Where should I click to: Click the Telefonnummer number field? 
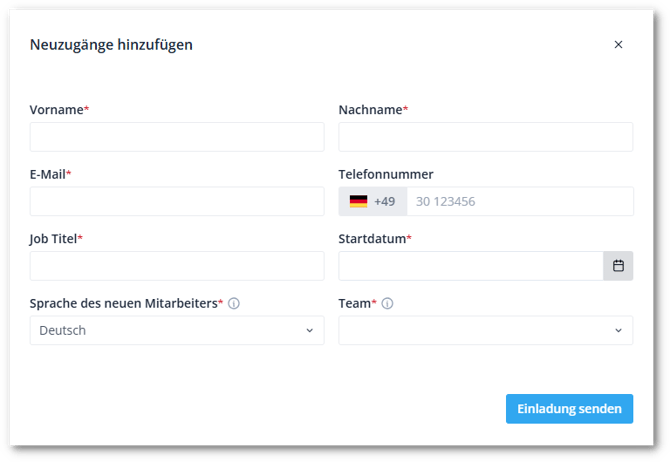pyautogui.click(x=519, y=202)
